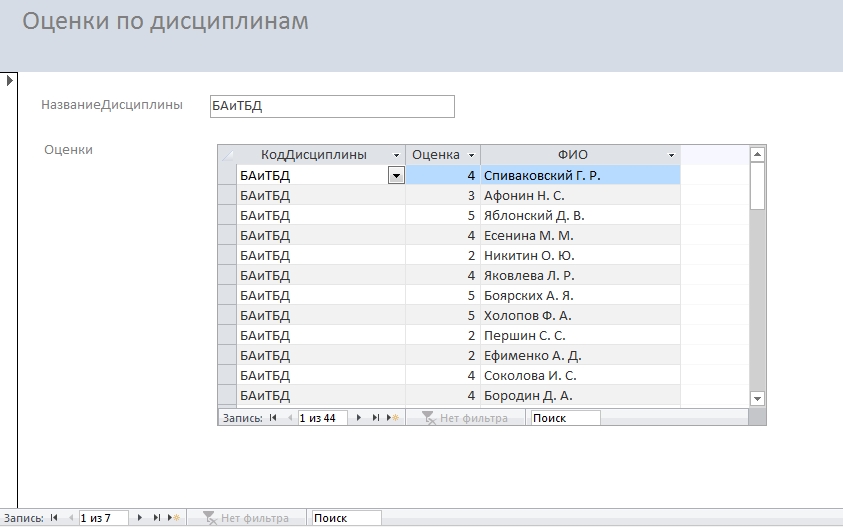Click grade 2 in Никитин О. Ю. row
The height and width of the screenshot is (527, 843).
[x=443, y=255]
